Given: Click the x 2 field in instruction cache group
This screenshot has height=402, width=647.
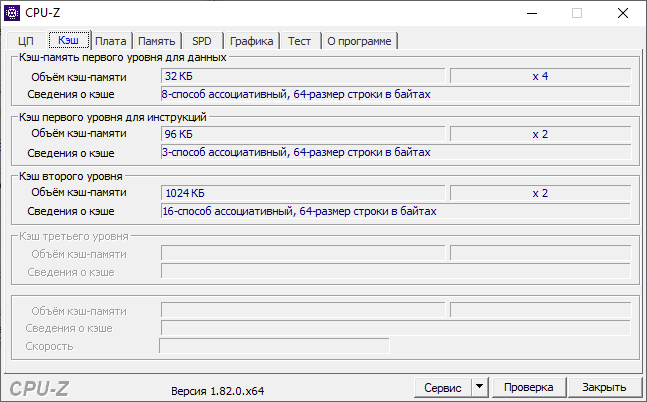Looking at the screenshot, I should pos(541,134).
